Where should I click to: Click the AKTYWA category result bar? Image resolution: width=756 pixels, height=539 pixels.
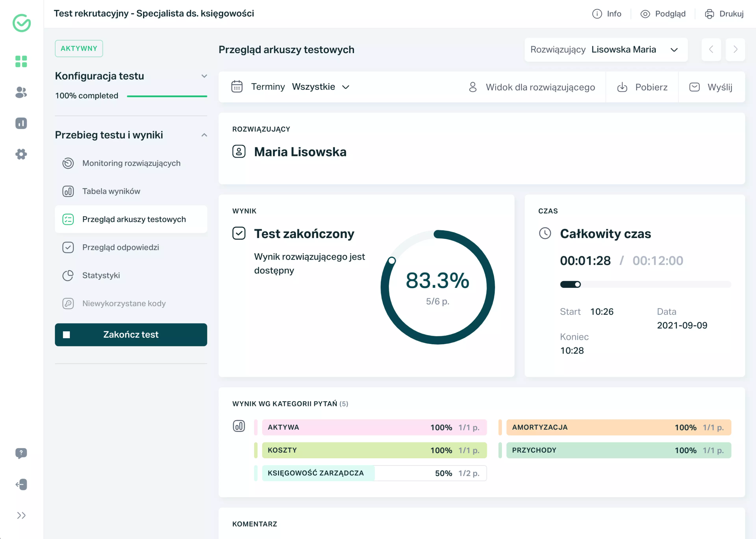tap(374, 427)
